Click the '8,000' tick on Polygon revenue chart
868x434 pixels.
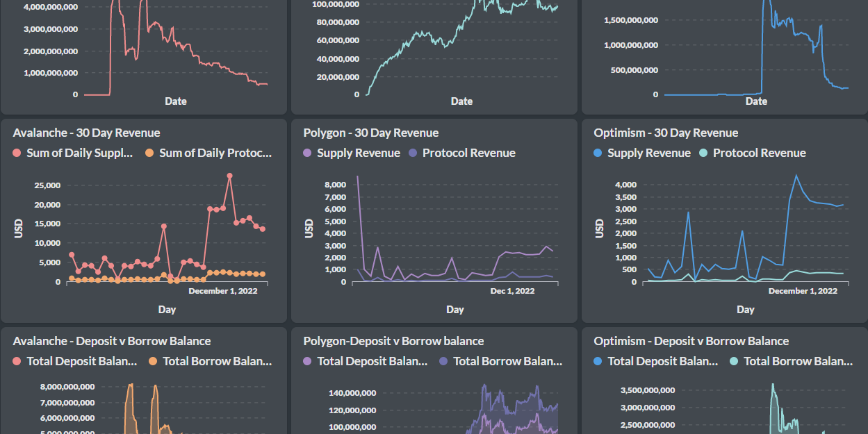(x=335, y=185)
